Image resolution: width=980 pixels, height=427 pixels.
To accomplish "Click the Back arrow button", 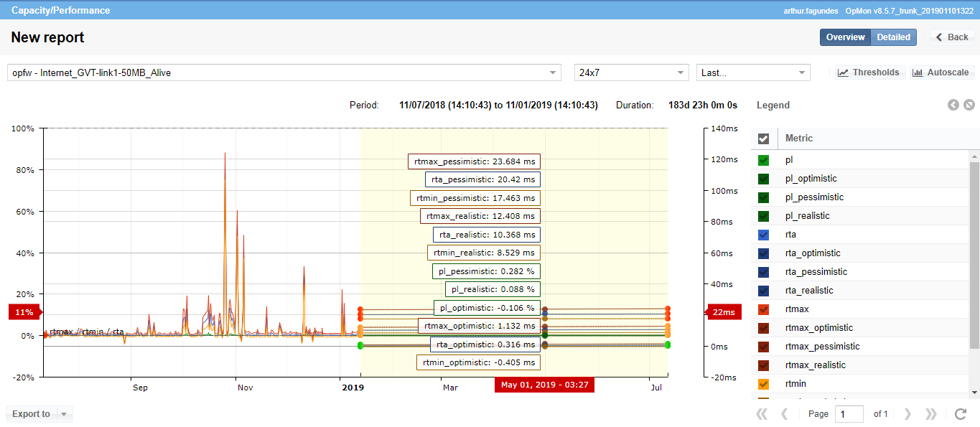I will (953, 37).
